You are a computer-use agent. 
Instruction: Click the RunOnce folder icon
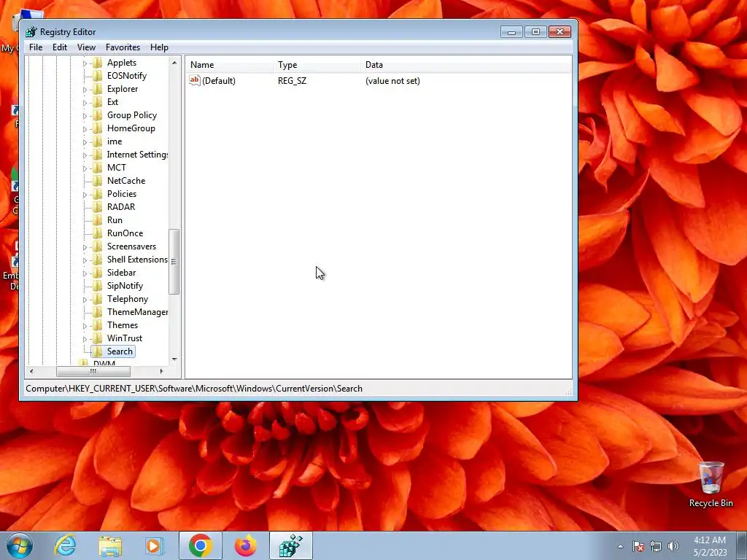point(97,233)
